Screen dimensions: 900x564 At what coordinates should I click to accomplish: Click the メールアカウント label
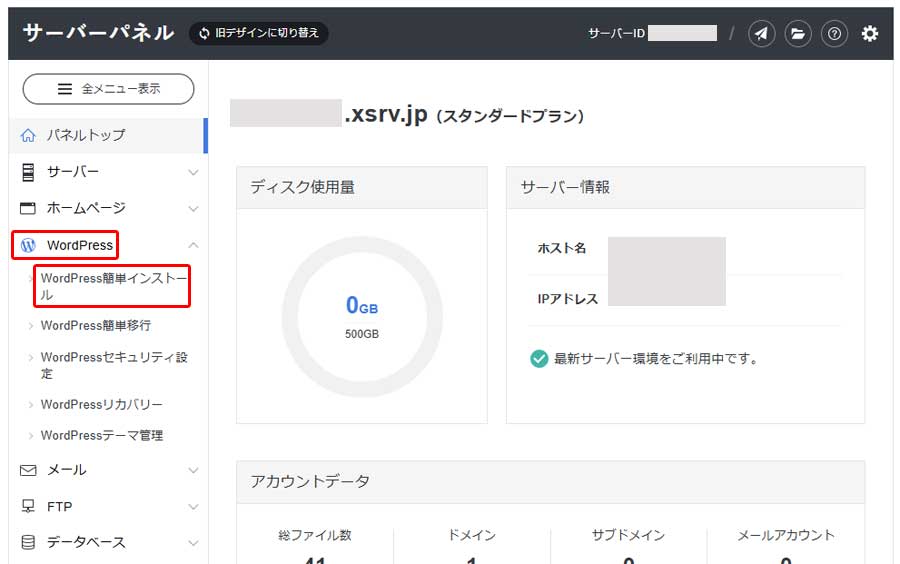(x=786, y=535)
